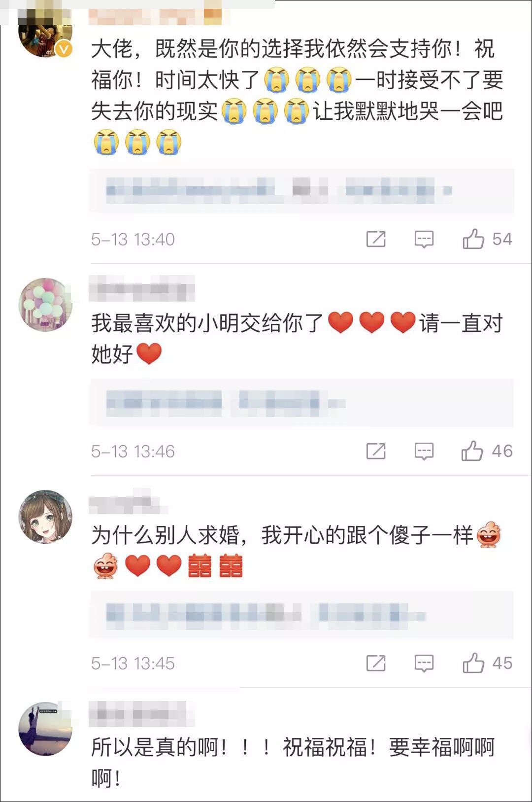Image resolution: width=532 pixels, height=802 pixels.
Task: Repost the comment posted at 13:40
Action: click(x=376, y=239)
